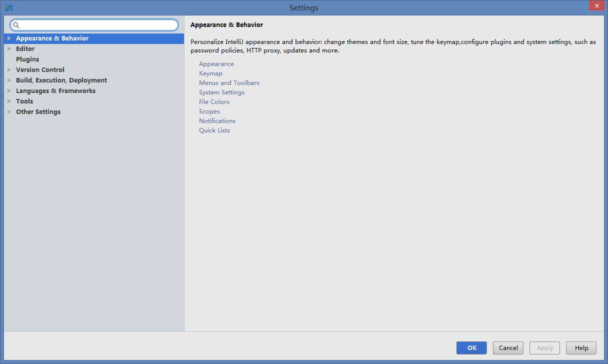Focus the settings search field
Image resolution: width=608 pixels, height=364 pixels.
(x=94, y=25)
